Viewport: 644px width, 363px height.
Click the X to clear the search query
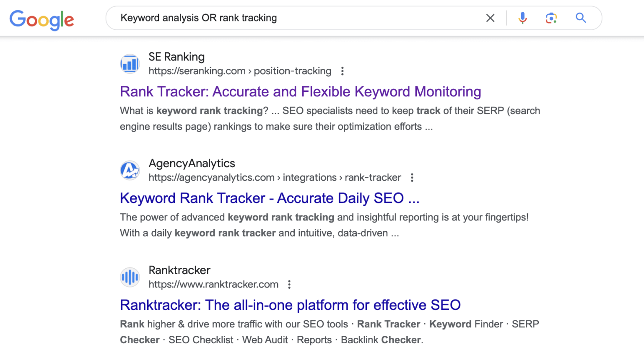[x=490, y=18]
